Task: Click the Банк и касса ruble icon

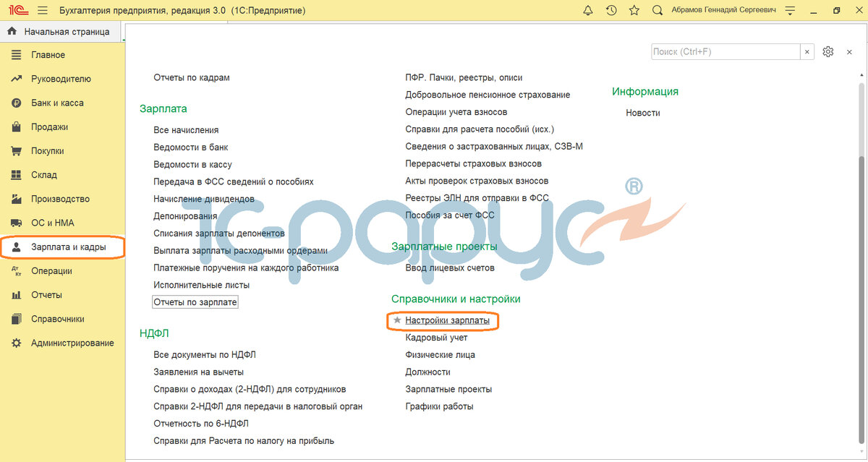Action: pyautogui.click(x=16, y=103)
